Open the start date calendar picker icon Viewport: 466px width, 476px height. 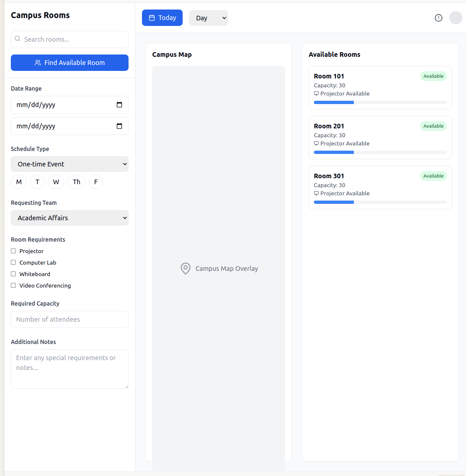[x=119, y=105]
